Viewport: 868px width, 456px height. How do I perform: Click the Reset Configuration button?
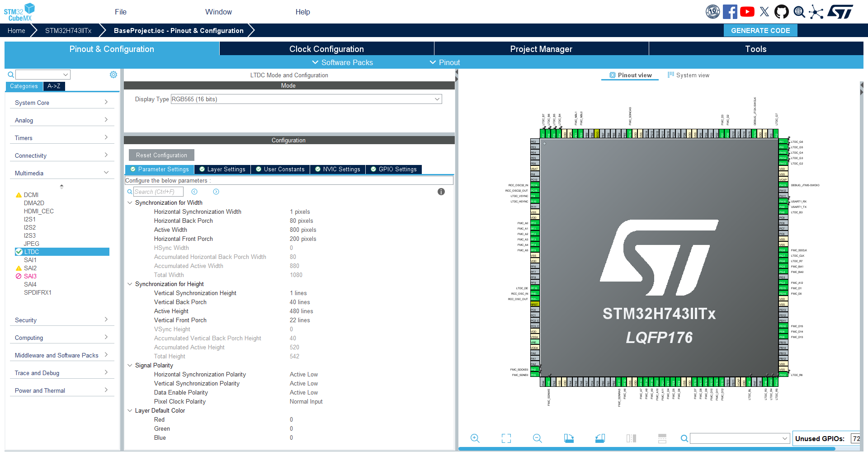point(161,155)
